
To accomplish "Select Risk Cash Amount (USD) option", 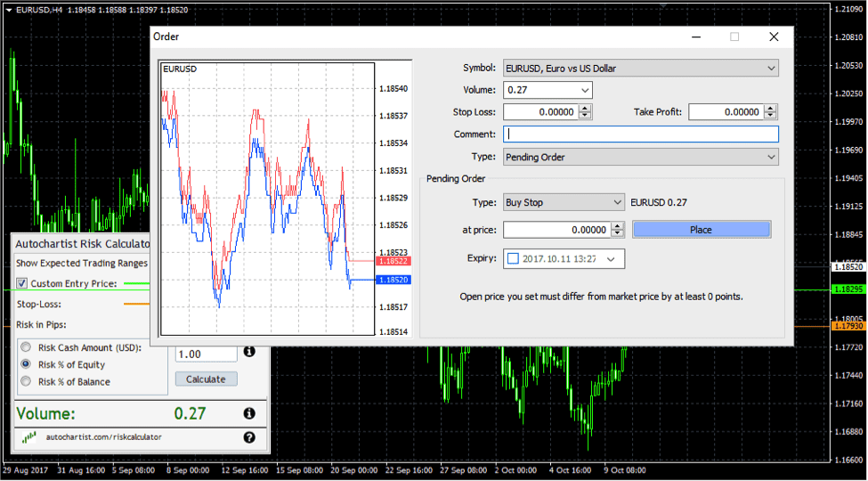I will 25,347.
